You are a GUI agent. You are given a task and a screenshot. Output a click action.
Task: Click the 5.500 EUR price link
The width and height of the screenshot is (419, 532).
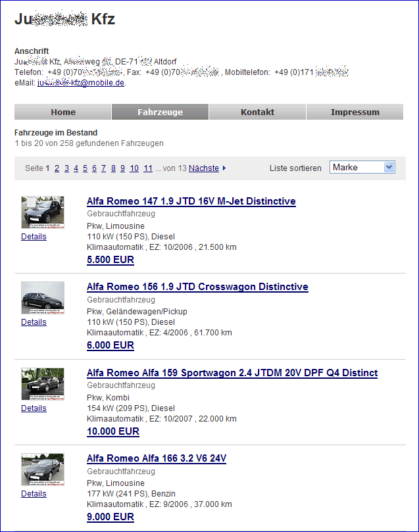tap(111, 260)
